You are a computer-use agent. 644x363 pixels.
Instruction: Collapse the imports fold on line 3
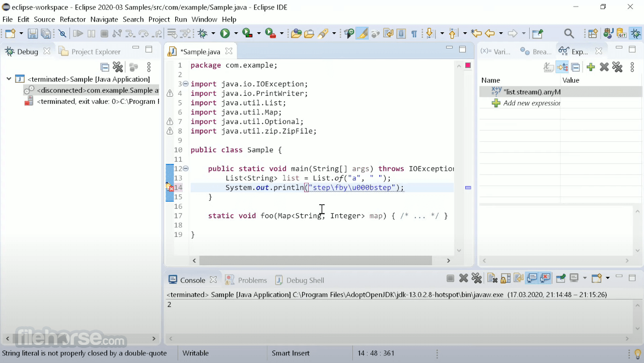pyautogui.click(x=186, y=84)
